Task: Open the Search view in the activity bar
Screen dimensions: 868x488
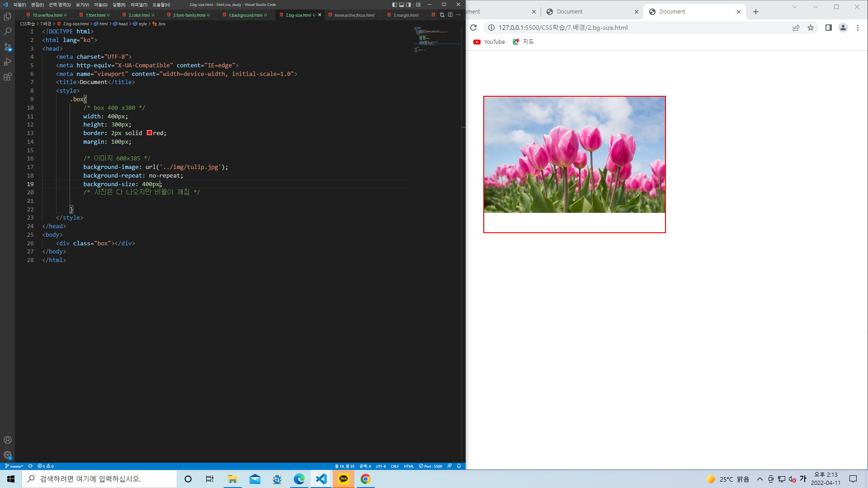Action: [7, 32]
